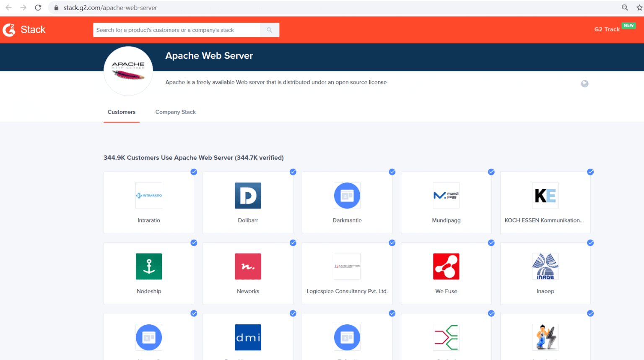Reload the page in browser
The height and width of the screenshot is (360, 644).
coord(38,8)
